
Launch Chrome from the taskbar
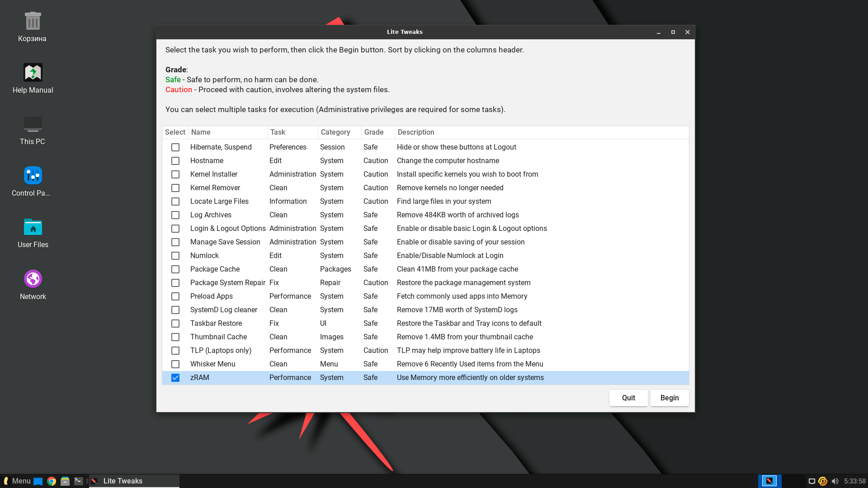click(x=52, y=481)
